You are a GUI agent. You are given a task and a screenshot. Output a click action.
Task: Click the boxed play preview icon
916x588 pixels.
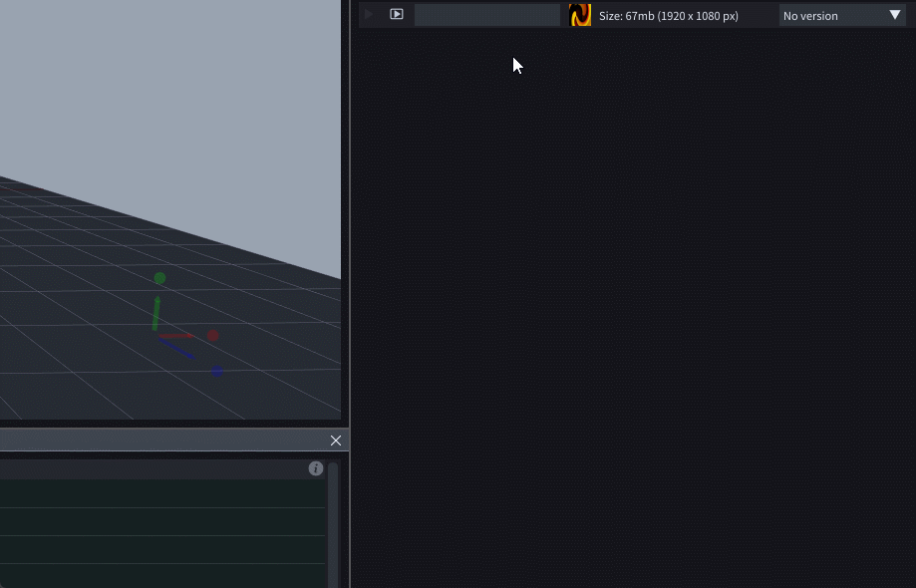pyautogui.click(x=397, y=15)
